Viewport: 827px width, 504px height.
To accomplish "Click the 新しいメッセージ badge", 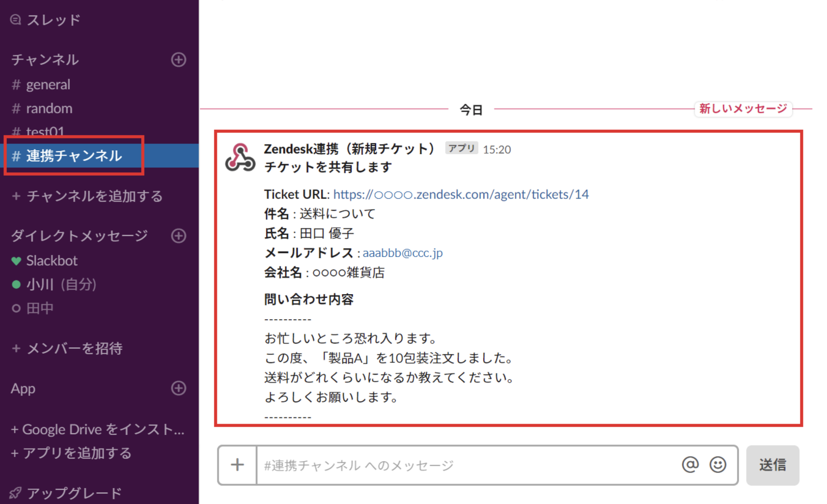I will tap(743, 109).
